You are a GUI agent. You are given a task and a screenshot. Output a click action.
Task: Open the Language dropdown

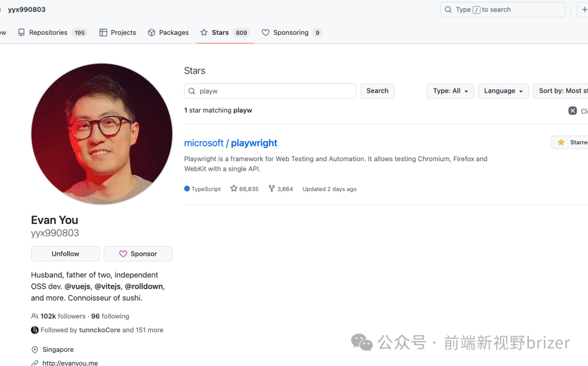click(x=503, y=91)
